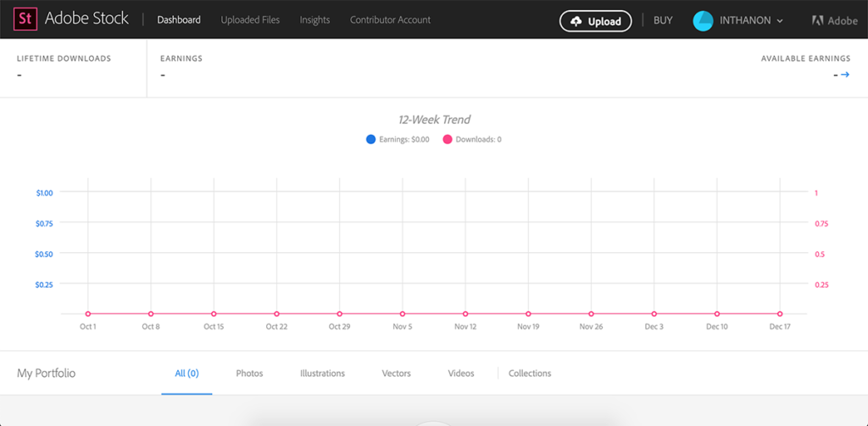The width and height of the screenshot is (868, 426).
Task: Go to Uploaded Files page
Action: point(250,20)
